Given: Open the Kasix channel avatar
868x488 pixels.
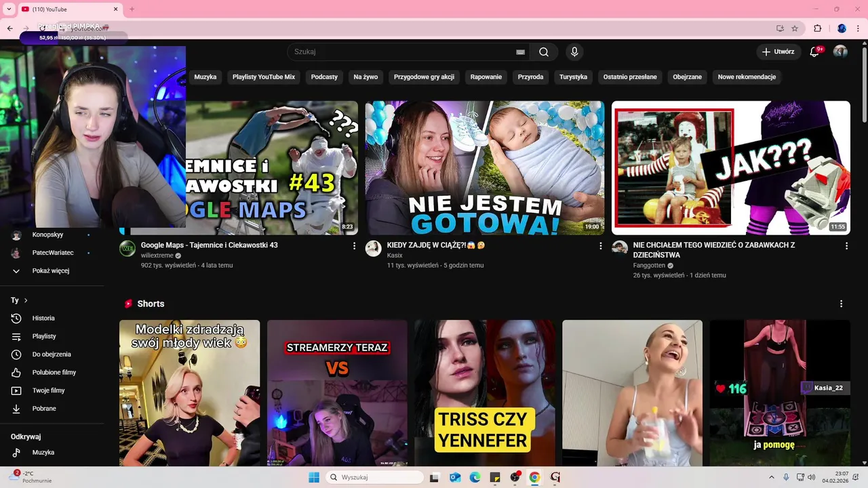Looking at the screenshot, I should click(374, 248).
